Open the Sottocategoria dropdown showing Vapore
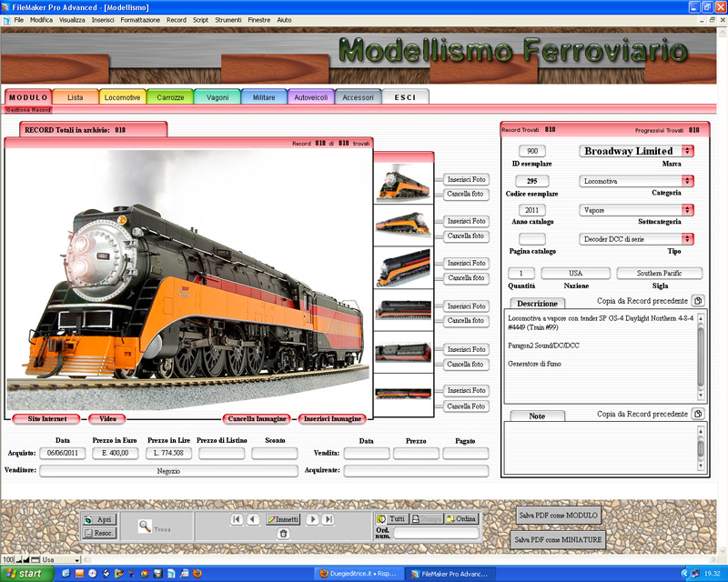This screenshot has width=728, height=582. pyautogui.click(x=689, y=210)
